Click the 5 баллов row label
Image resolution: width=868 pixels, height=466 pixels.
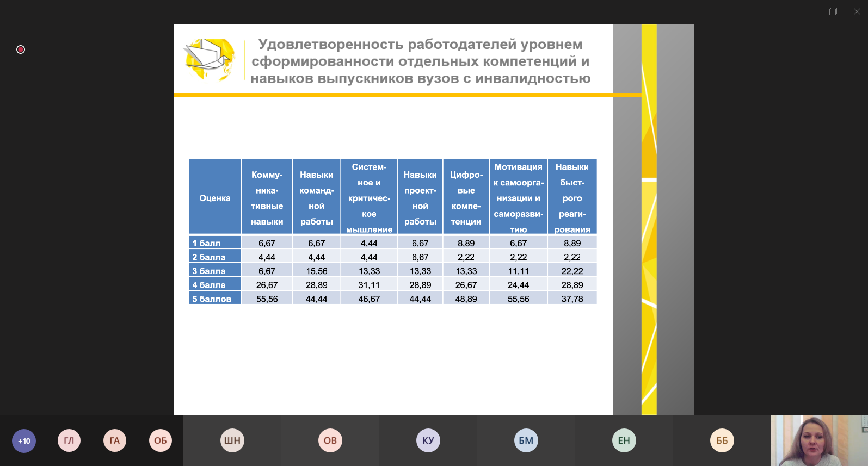point(215,299)
